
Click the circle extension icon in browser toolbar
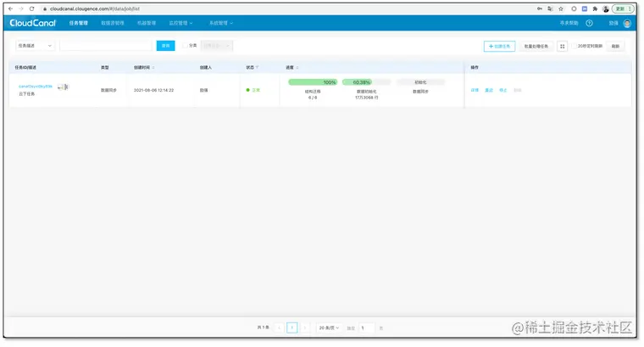point(574,8)
